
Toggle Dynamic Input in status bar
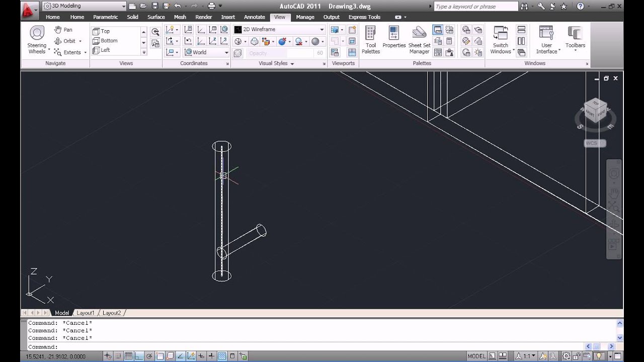[201, 356]
